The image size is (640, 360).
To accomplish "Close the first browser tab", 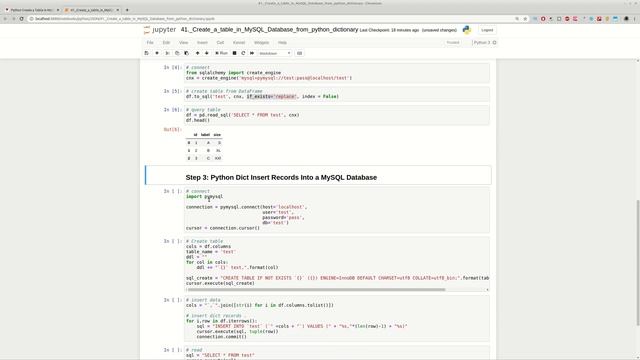I will [x=58, y=10].
